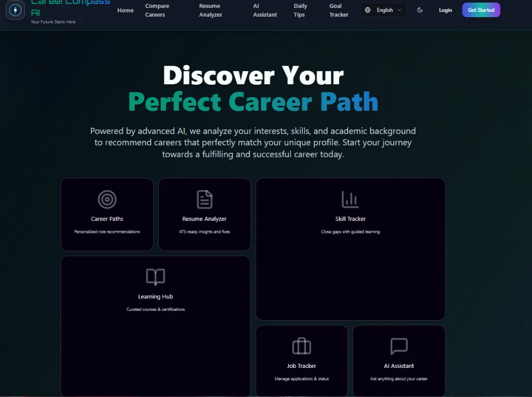Expand the English language dropdown
532x397 pixels.
click(385, 9)
